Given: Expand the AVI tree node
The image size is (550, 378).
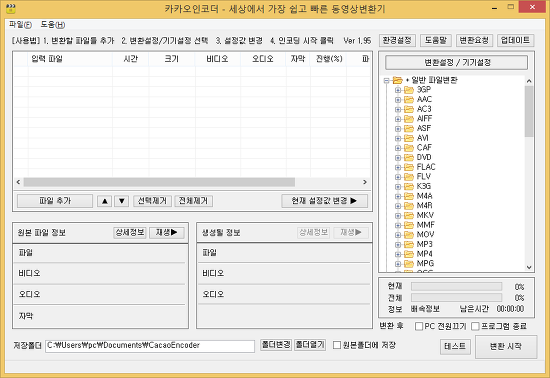Looking at the screenshot, I should pyautogui.click(x=398, y=139).
